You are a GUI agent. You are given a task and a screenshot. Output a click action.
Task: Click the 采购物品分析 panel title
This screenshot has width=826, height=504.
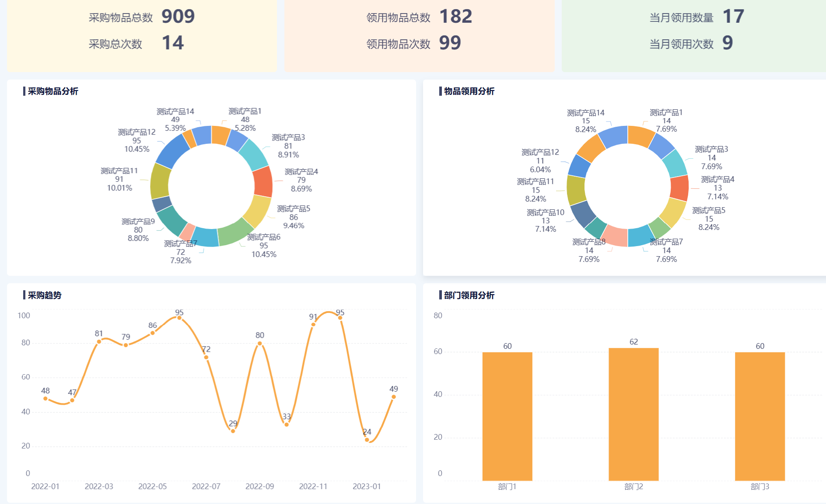tap(53, 91)
